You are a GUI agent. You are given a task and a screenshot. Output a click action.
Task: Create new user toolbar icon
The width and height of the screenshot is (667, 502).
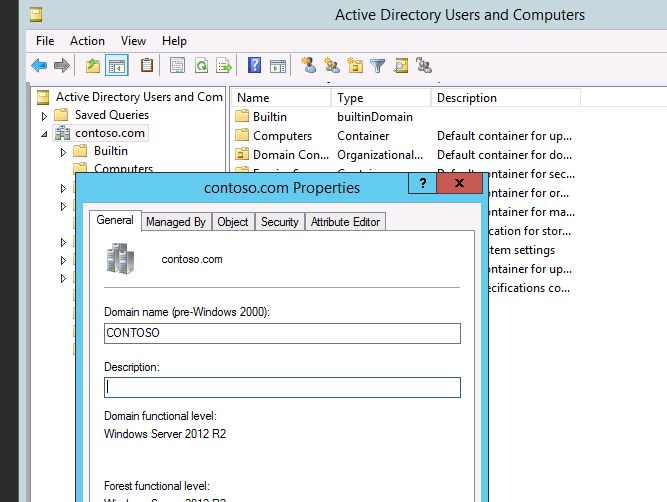tap(309, 65)
